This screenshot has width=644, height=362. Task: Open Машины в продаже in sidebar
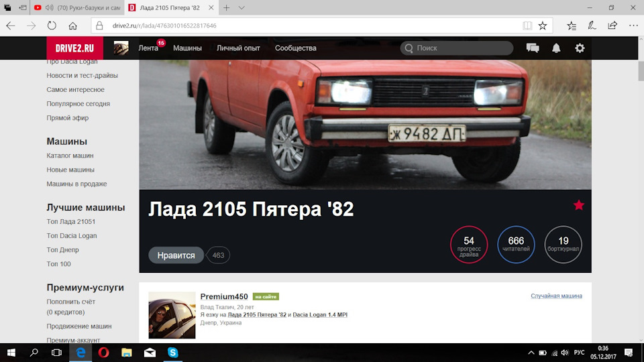76,184
